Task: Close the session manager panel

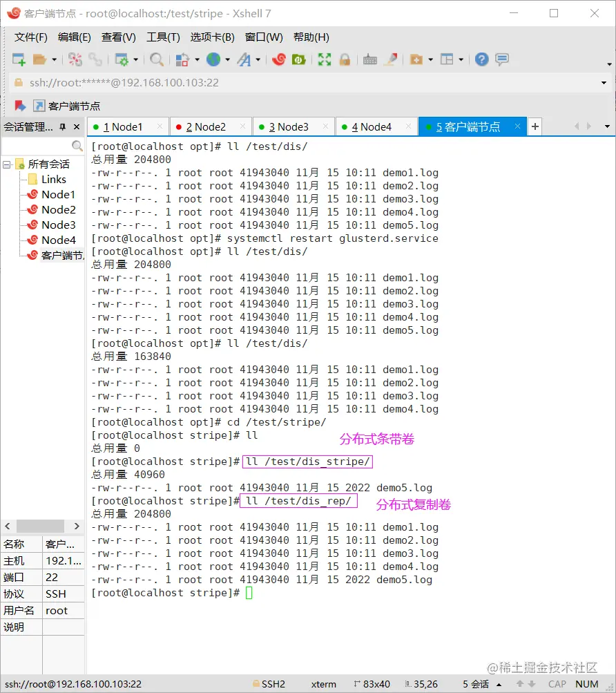Action: point(77,127)
